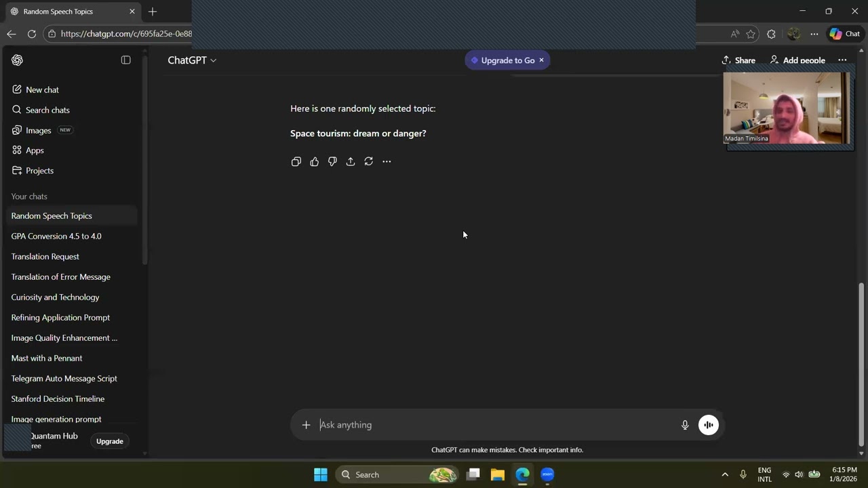This screenshot has height=488, width=868.
Task: Expand the ChatGPT model dropdown
Action: coord(192,60)
